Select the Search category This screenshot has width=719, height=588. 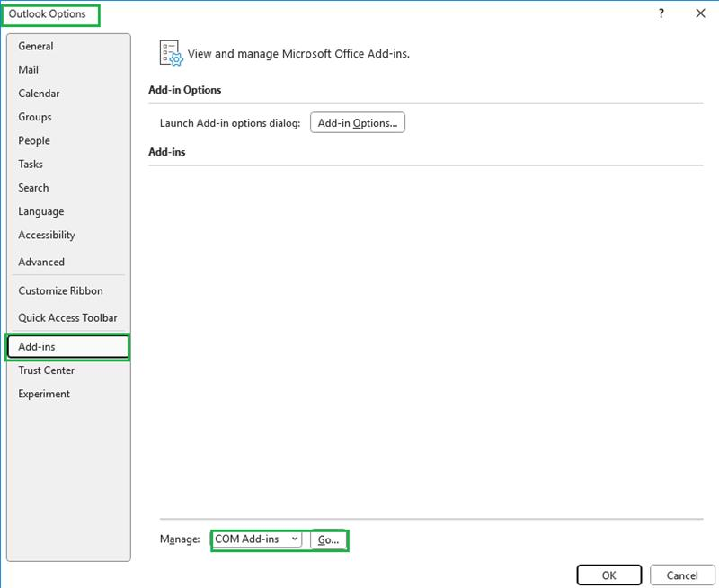click(x=68, y=188)
